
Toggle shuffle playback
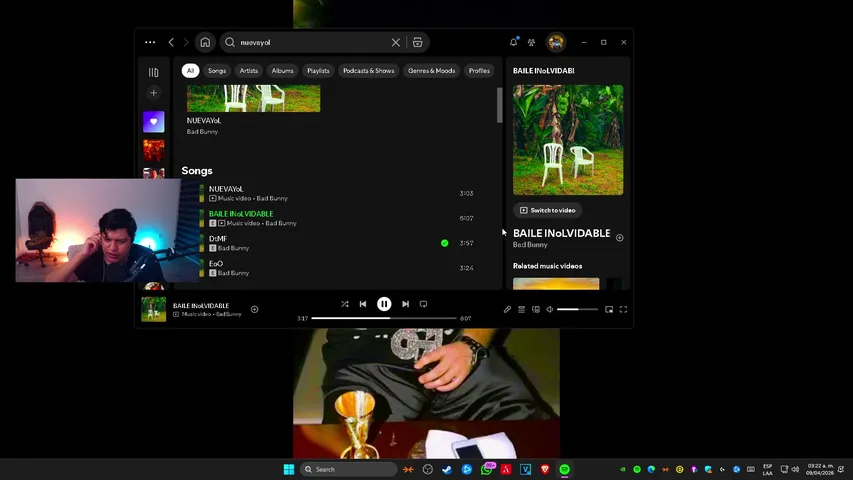345,304
